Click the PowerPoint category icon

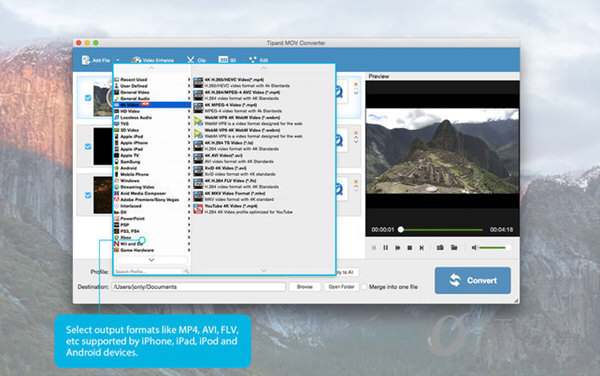click(x=117, y=218)
